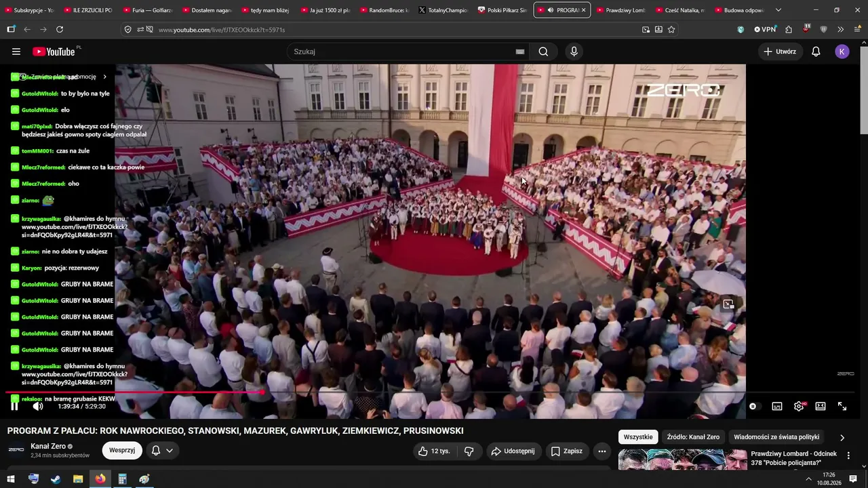The height and width of the screenshot is (488, 868).
Task: Bookmark this page with the star
Action: [x=671, y=30]
